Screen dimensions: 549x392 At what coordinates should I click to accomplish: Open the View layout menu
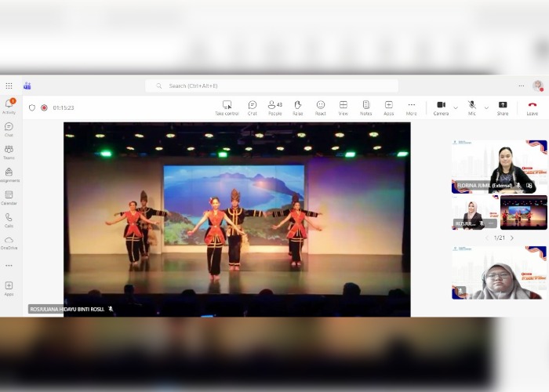pyautogui.click(x=344, y=107)
